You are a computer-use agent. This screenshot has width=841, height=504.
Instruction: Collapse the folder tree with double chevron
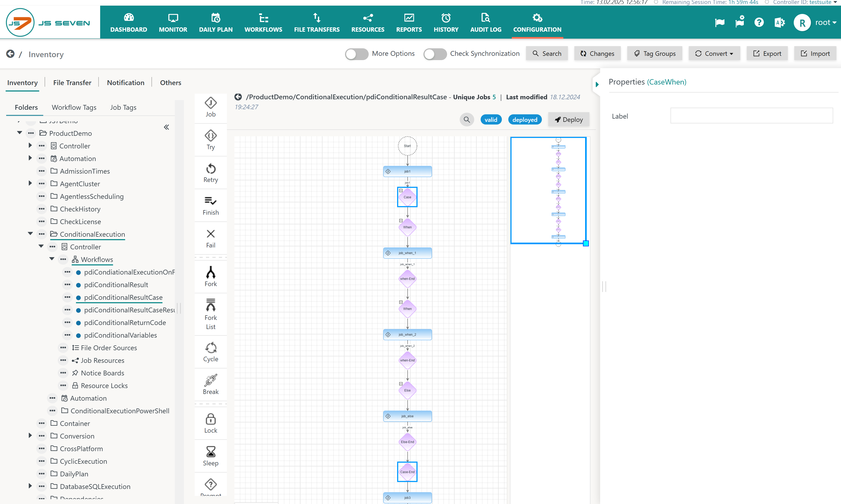click(166, 127)
